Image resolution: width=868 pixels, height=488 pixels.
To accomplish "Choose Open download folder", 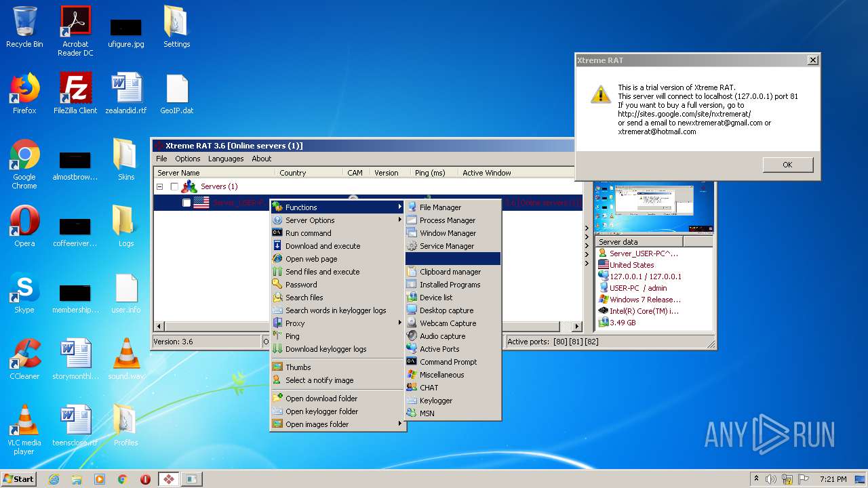I will point(338,399).
